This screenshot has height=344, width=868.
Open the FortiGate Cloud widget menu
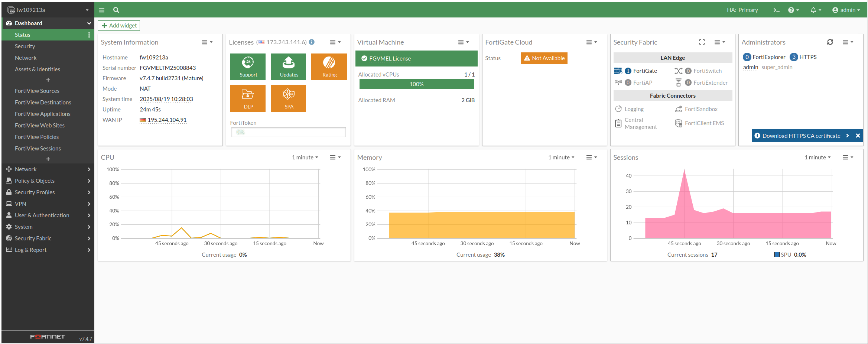pos(591,42)
